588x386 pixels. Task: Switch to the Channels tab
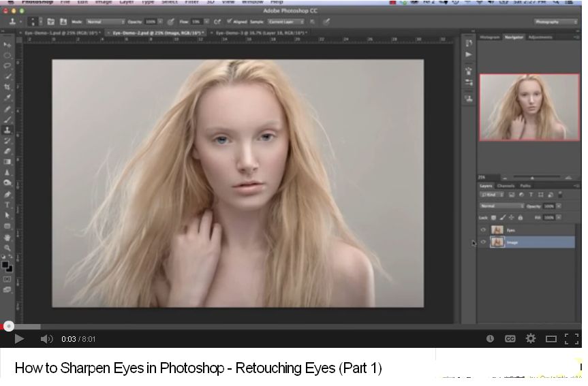click(x=506, y=186)
